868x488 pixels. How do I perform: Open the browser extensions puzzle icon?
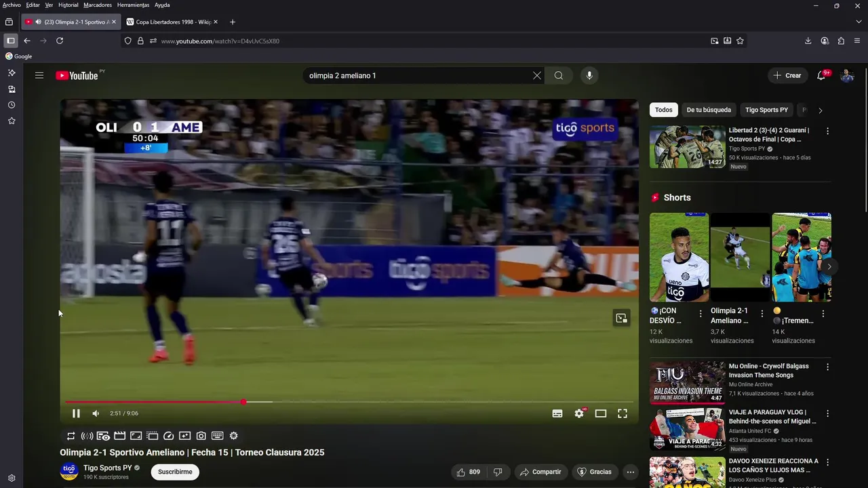tap(841, 41)
